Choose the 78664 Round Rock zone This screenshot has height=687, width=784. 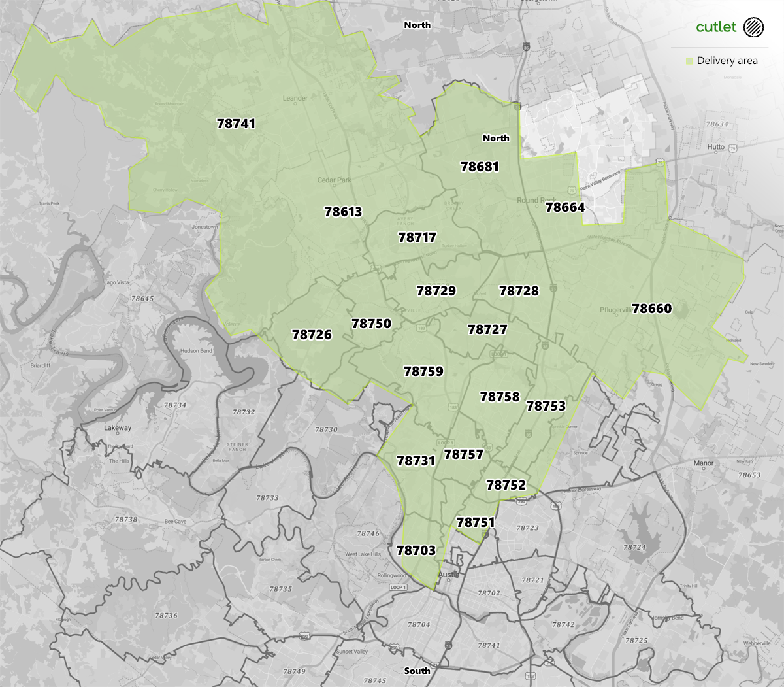tap(565, 207)
